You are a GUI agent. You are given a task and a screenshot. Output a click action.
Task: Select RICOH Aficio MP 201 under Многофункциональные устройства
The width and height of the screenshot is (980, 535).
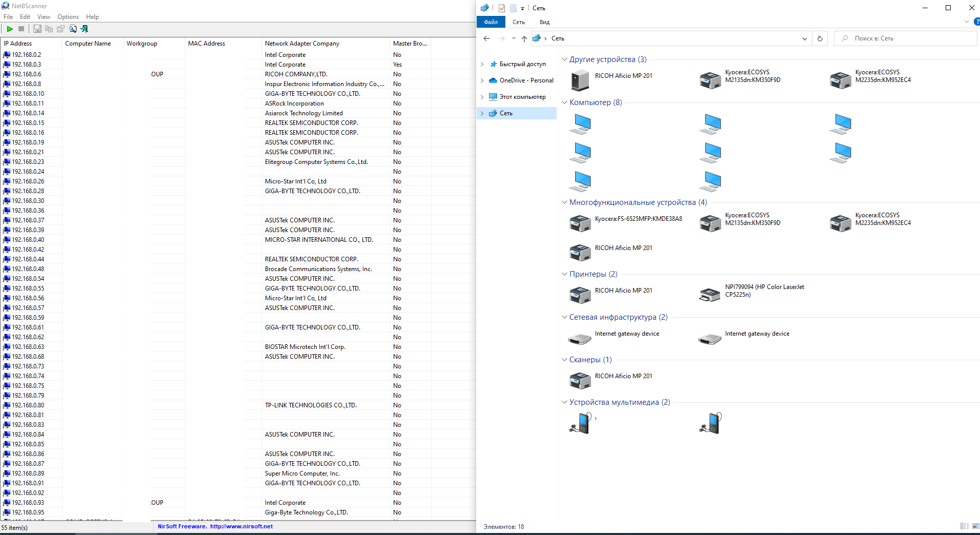point(611,253)
